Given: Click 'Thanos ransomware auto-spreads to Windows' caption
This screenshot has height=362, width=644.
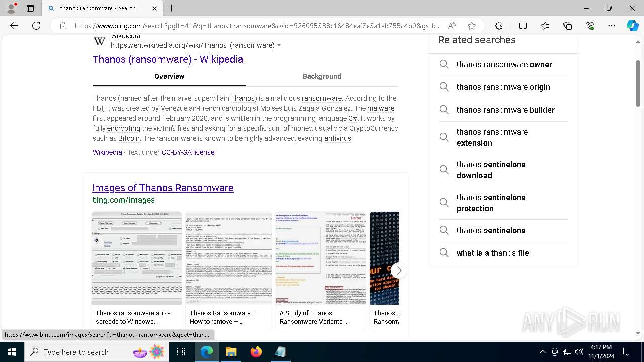Looking at the screenshot, I should click(133, 317).
